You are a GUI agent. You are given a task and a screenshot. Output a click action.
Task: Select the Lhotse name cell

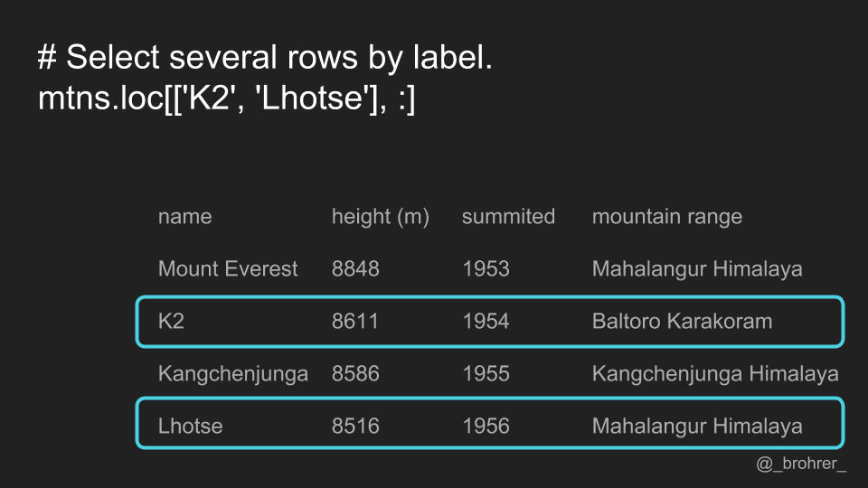191,426
